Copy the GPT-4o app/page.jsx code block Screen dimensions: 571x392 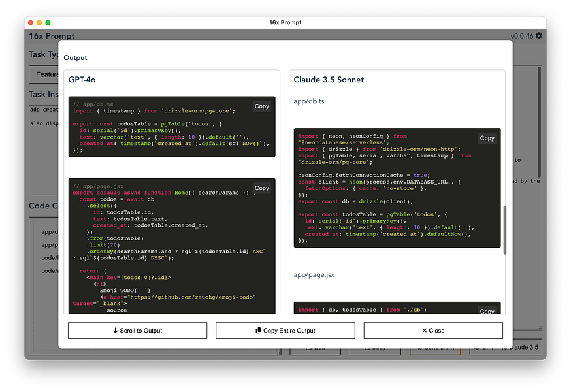(261, 188)
